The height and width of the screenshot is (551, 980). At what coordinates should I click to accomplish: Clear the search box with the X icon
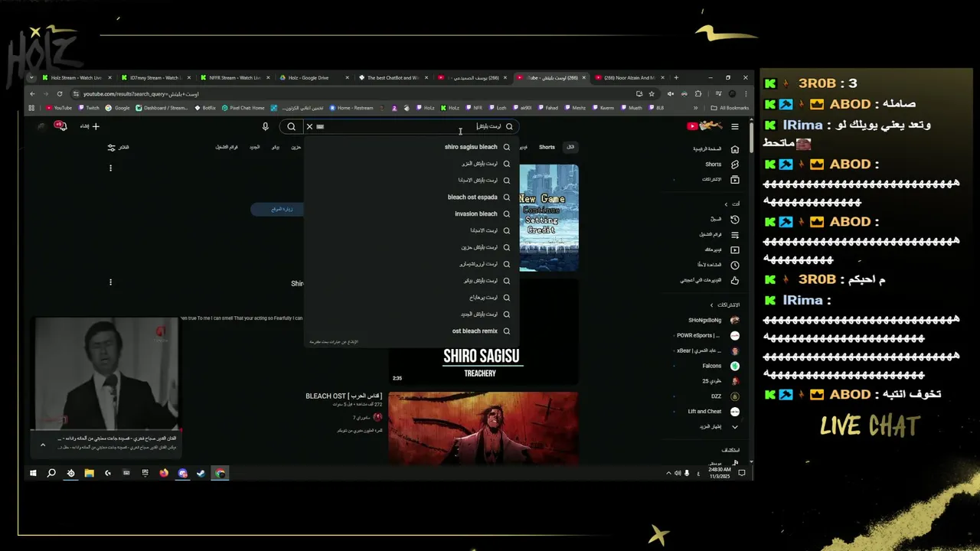(309, 126)
